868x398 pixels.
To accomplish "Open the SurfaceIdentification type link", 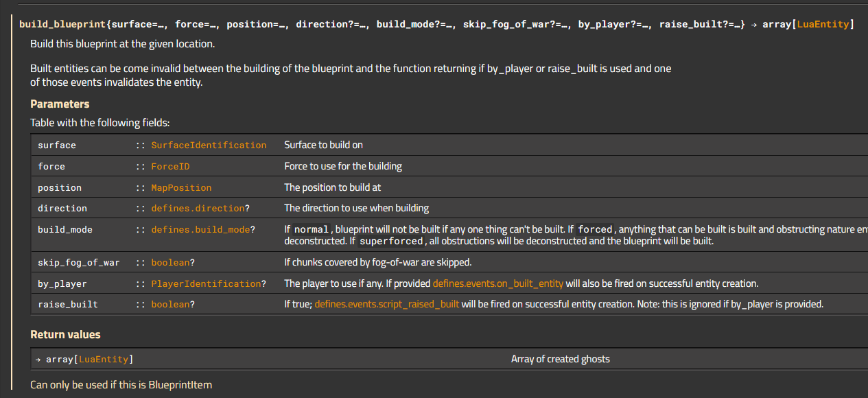I will [209, 145].
